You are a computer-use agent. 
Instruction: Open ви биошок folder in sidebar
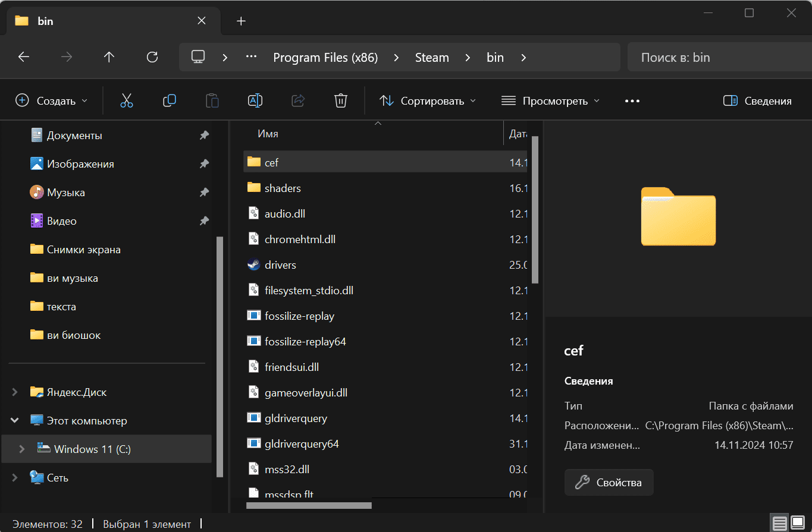pyautogui.click(x=74, y=335)
